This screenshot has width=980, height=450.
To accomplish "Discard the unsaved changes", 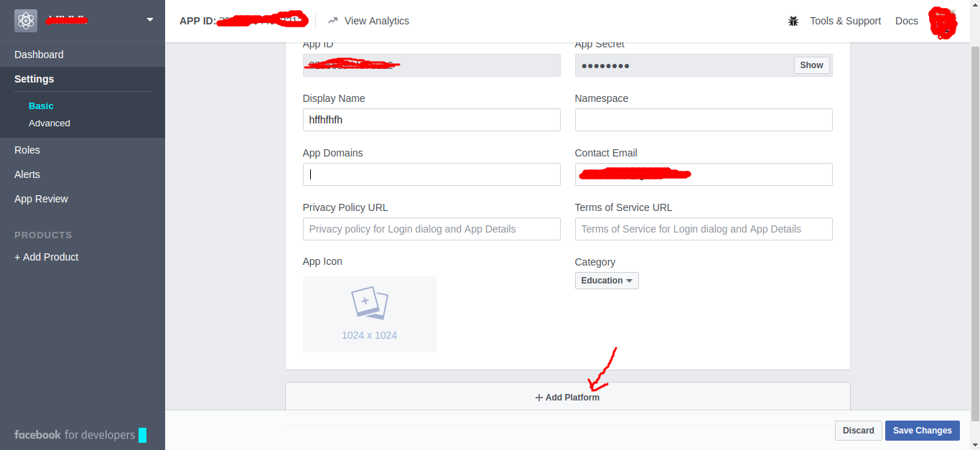I will point(858,431).
